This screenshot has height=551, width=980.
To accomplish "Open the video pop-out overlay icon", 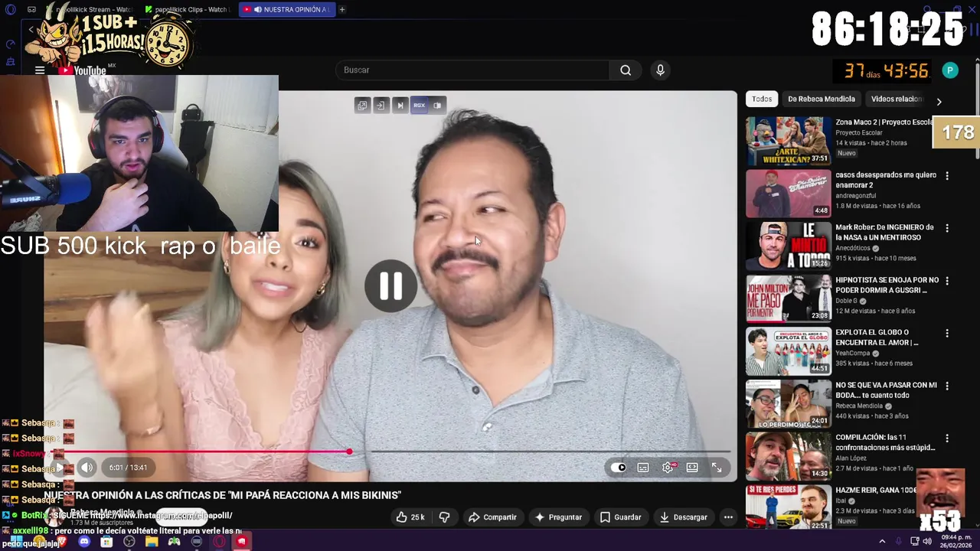I will [x=362, y=106].
